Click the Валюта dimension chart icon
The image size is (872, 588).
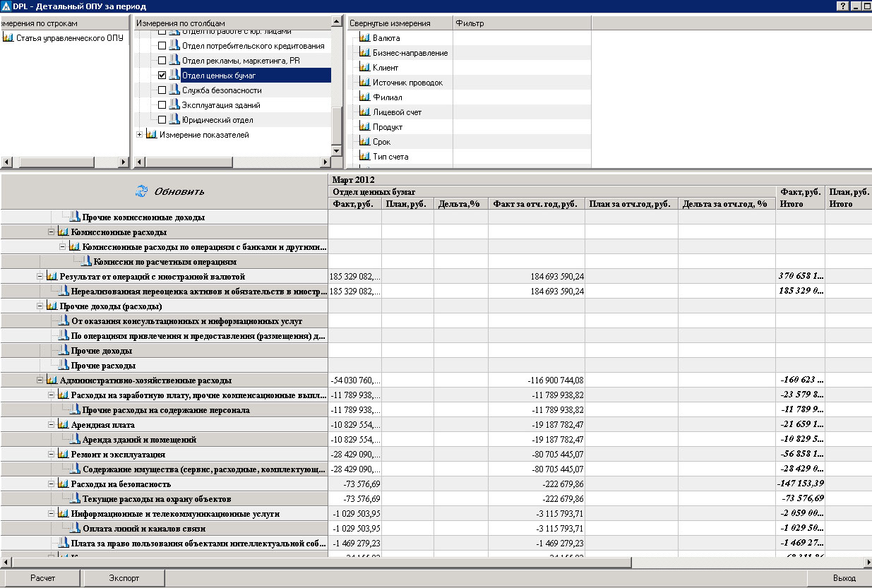[x=364, y=38]
